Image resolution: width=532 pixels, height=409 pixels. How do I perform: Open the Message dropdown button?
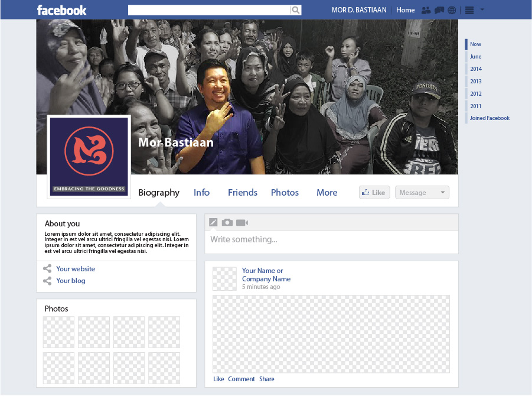click(x=422, y=192)
